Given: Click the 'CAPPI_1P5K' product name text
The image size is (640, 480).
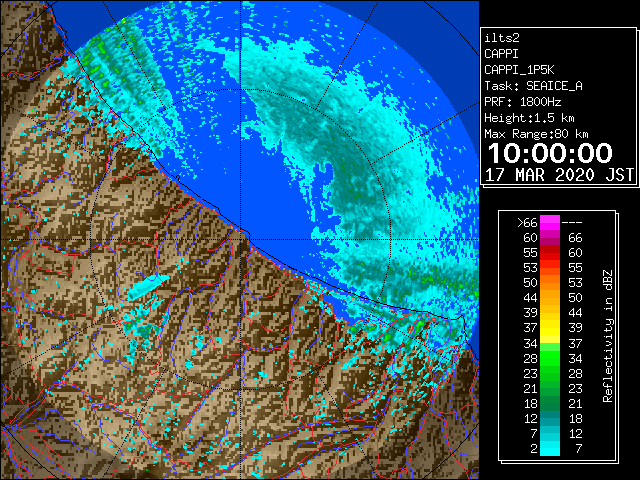Looking at the screenshot, I should pos(519,70).
